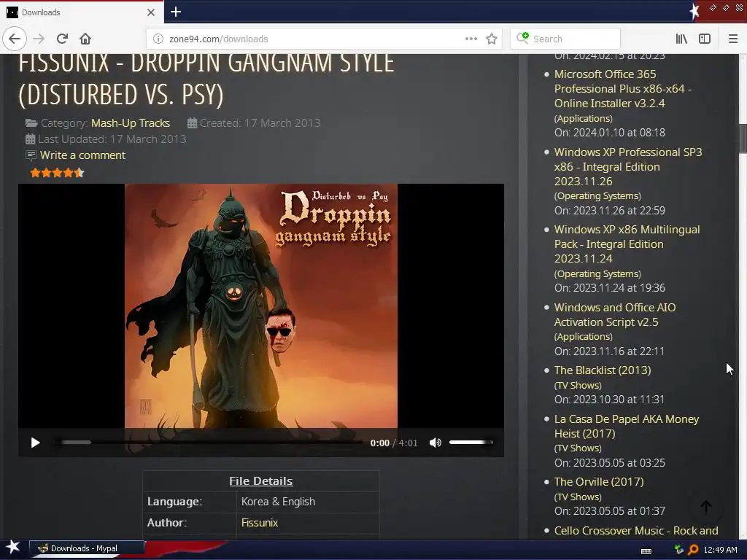Open the orange magnifier tray icon
This screenshot has height=560, width=747.
[693, 550]
